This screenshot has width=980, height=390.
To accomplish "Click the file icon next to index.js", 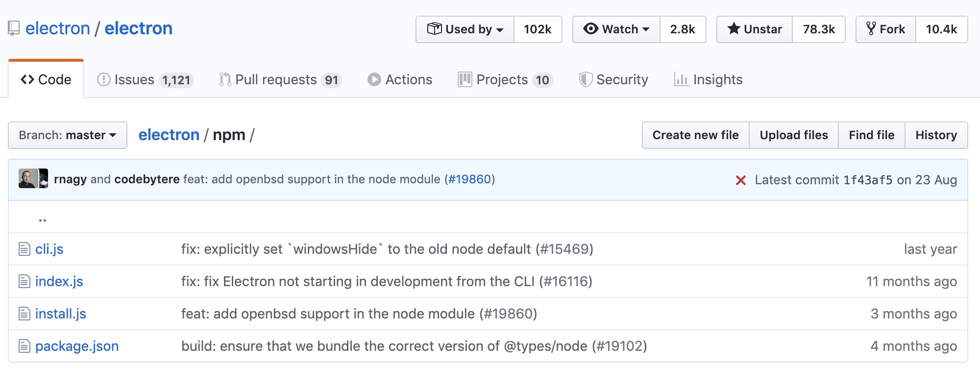I will (24, 282).
